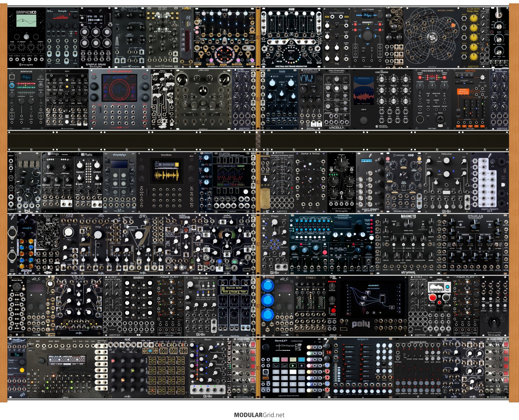Image resolution: width=519 pixels, height=420 pixels.
Task: Tap the red listen button on Rample
Action: pyautogui.click(x=76, y=33)
